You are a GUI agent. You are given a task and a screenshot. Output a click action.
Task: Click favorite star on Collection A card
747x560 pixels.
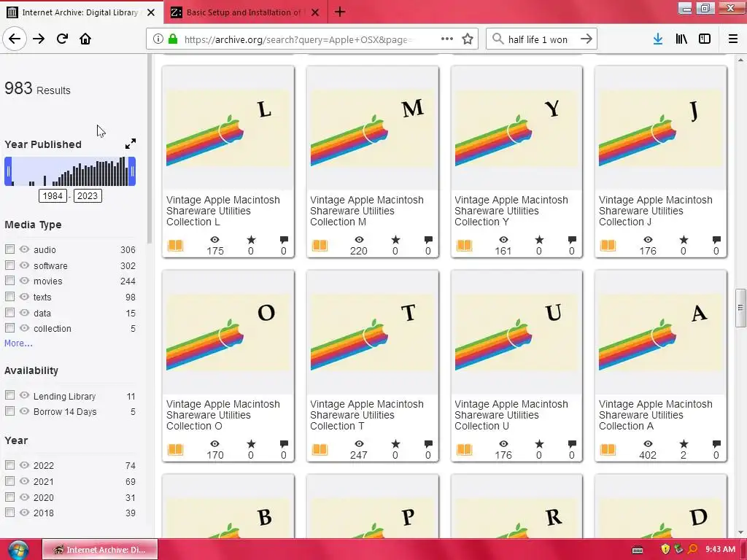(x=684, y=444)
